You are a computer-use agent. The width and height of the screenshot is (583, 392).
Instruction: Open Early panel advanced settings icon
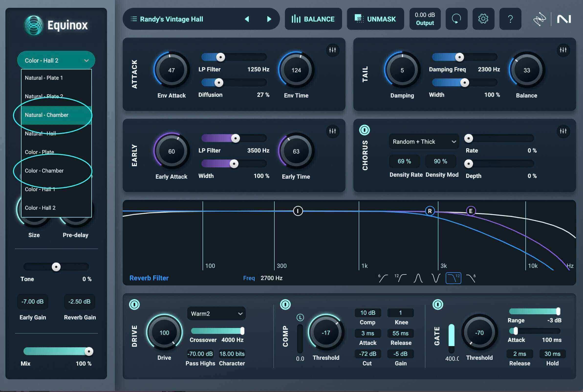(x=332, y=131)
